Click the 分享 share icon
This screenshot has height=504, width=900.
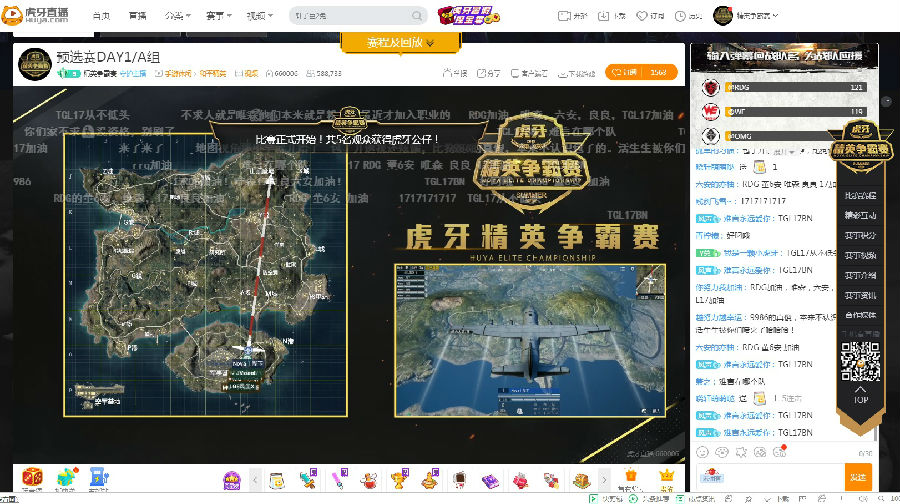[x=488, y=73]
